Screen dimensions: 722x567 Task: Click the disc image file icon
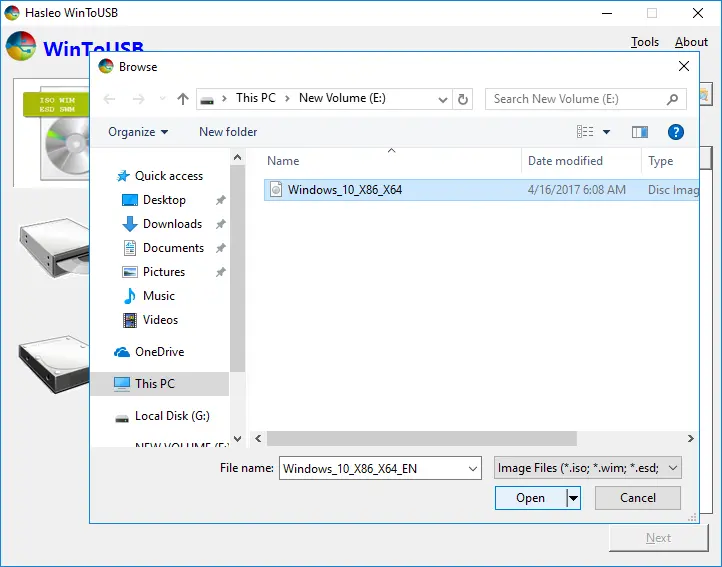pyautogui.click(x=276, y=190)
